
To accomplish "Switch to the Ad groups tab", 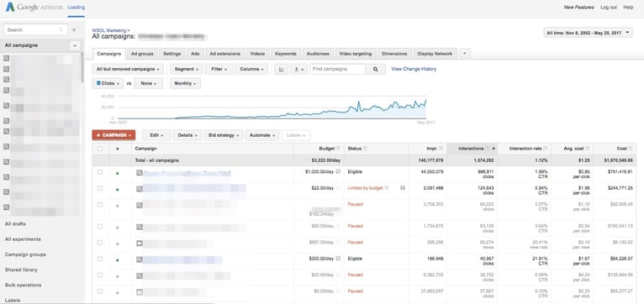I will point(142,54).
